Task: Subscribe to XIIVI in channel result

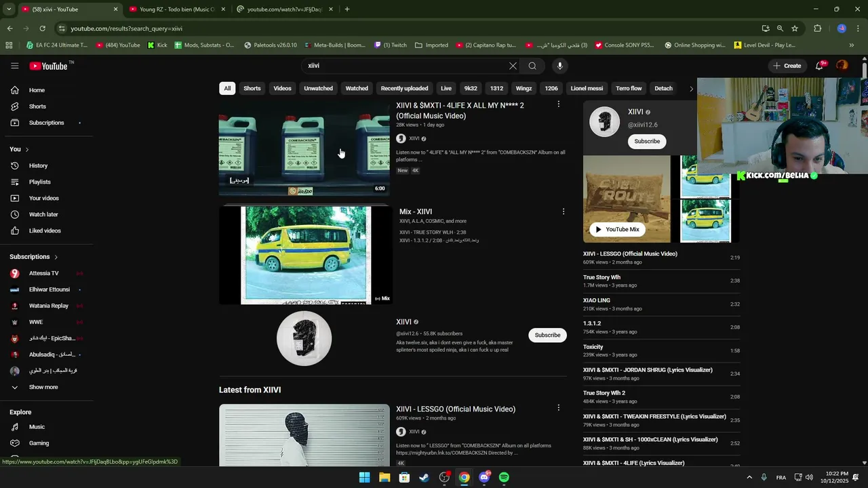Action: [x=547, y=335]
